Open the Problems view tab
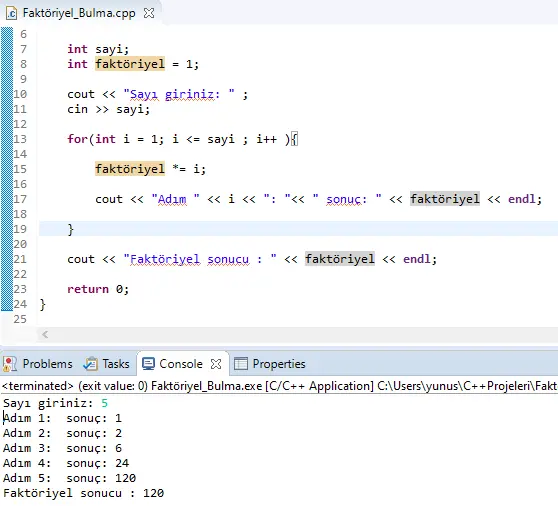558x506 pixels. (x=38, y=364)
